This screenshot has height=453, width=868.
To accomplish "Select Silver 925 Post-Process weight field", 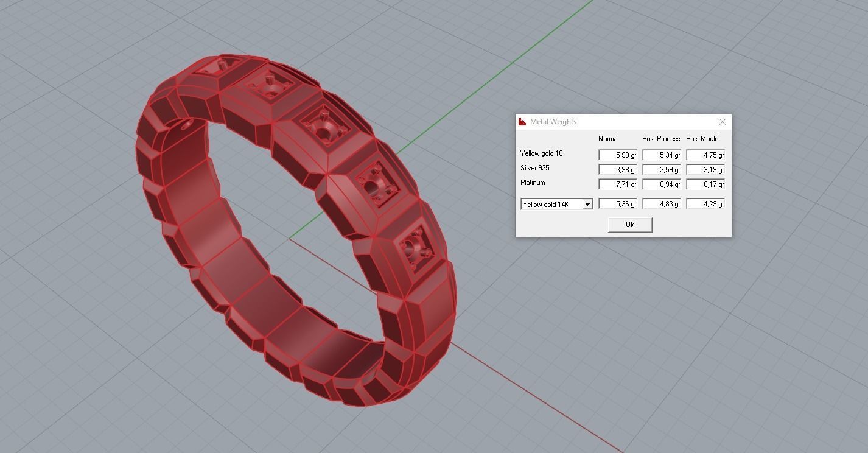I will point(662,170).
